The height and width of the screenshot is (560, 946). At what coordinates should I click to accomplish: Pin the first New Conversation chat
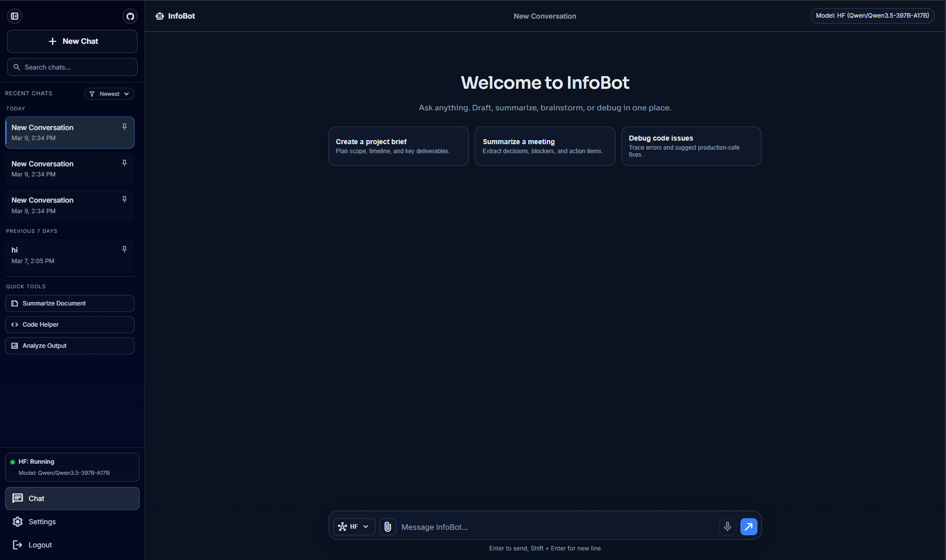[x=124, y=127]
